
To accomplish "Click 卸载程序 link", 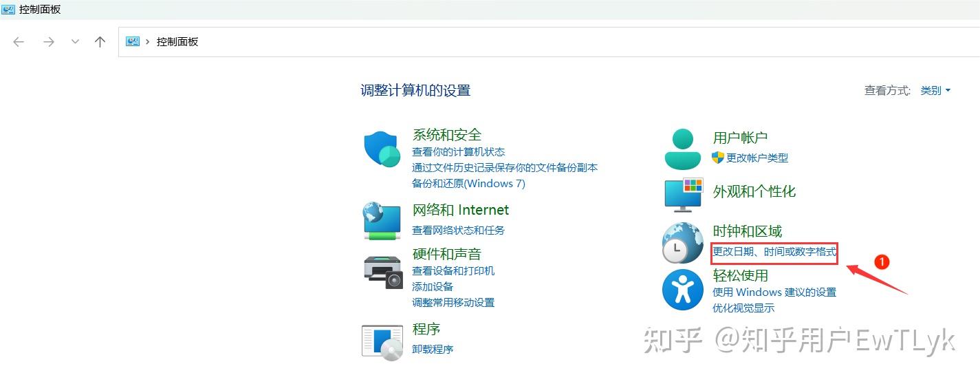I will [433, 349].
